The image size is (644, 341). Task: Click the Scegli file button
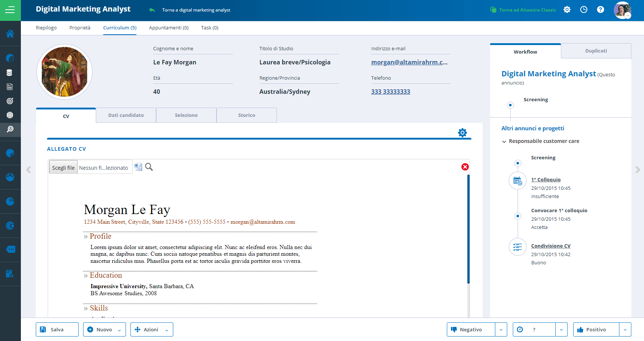click(x=63, y=168)
